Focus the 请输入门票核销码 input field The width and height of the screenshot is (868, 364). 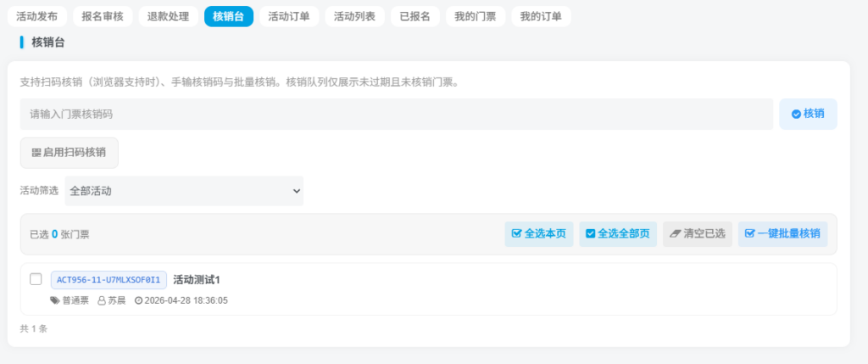pyautogui.click(x=397, y=115)
